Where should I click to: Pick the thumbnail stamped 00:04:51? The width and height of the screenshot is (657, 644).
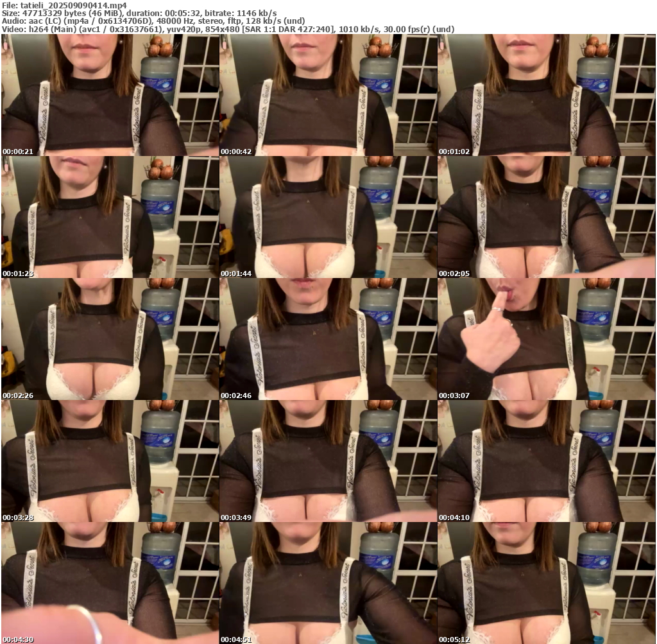coord(328,583)
